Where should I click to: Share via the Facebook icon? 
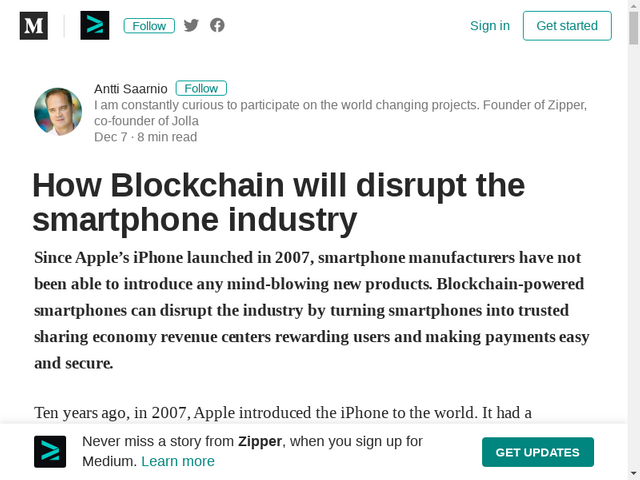(217, 25)
